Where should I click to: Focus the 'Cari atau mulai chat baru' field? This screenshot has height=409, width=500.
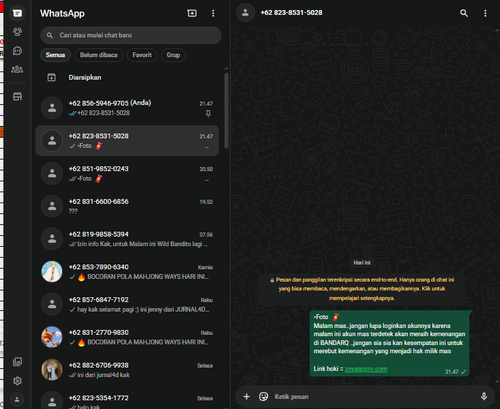coord(131,35)
